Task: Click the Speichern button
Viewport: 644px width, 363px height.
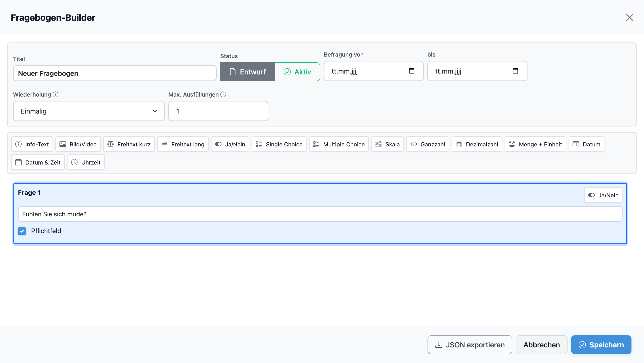Action: point(601,344)
